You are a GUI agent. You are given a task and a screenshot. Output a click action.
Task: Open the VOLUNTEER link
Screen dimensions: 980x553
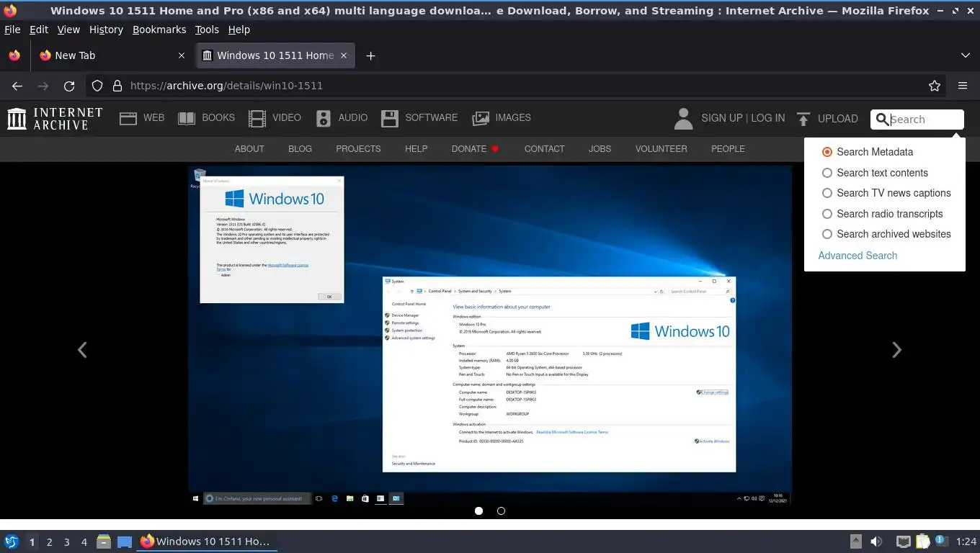tap(661, 149)
